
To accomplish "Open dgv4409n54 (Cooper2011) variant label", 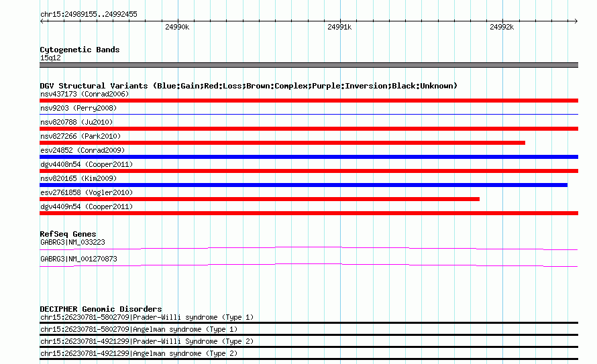I will pos(87,206).
